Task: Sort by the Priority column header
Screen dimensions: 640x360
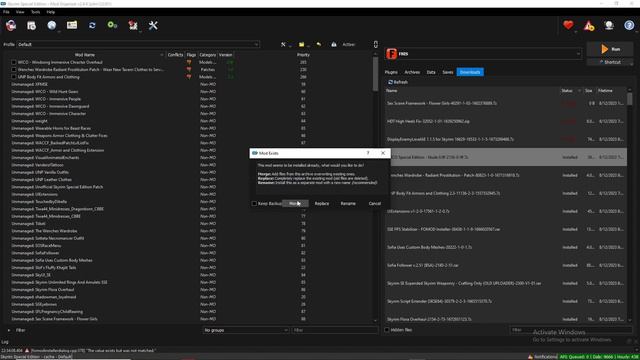Action: (303, 55)
